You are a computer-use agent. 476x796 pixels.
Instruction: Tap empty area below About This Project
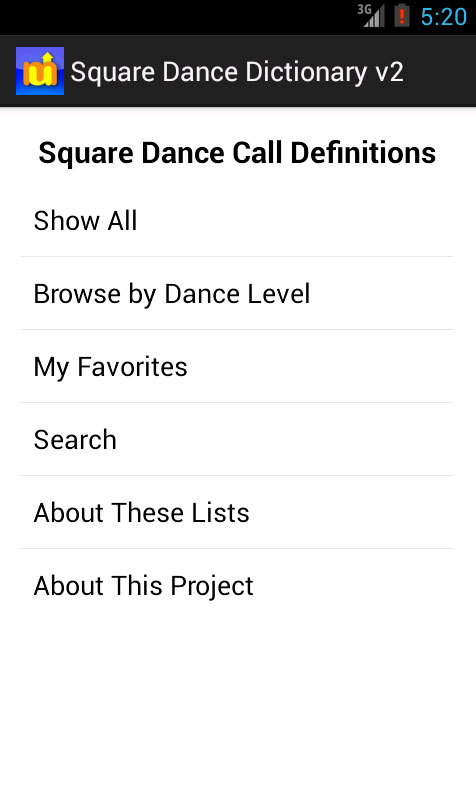tap(238, 709)
